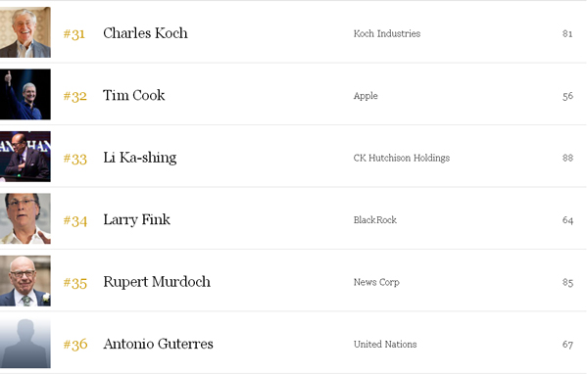Select Li Ka-shing's photo thumbnail
Viewport: 588px width, 374px height.
[x=25, y=157]
